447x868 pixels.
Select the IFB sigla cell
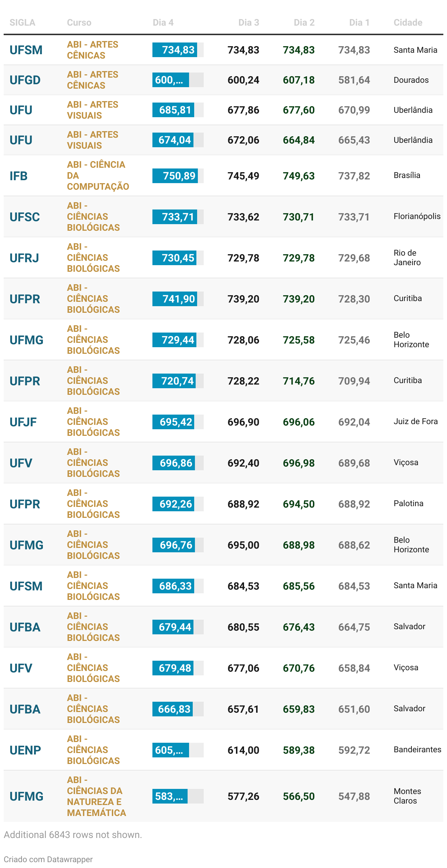tap(19, 176)
